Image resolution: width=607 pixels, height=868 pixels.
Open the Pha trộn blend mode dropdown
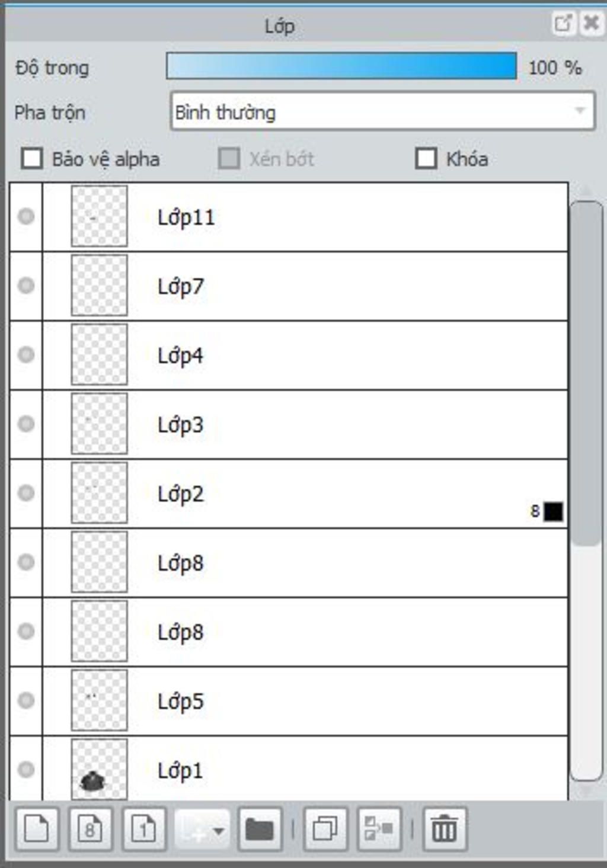pyautogui.click(x=382, y=111)
